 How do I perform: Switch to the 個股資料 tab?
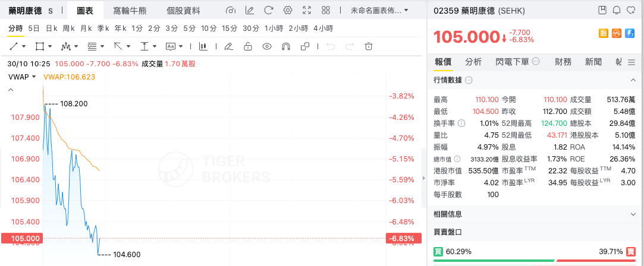(x=184, y=11)
